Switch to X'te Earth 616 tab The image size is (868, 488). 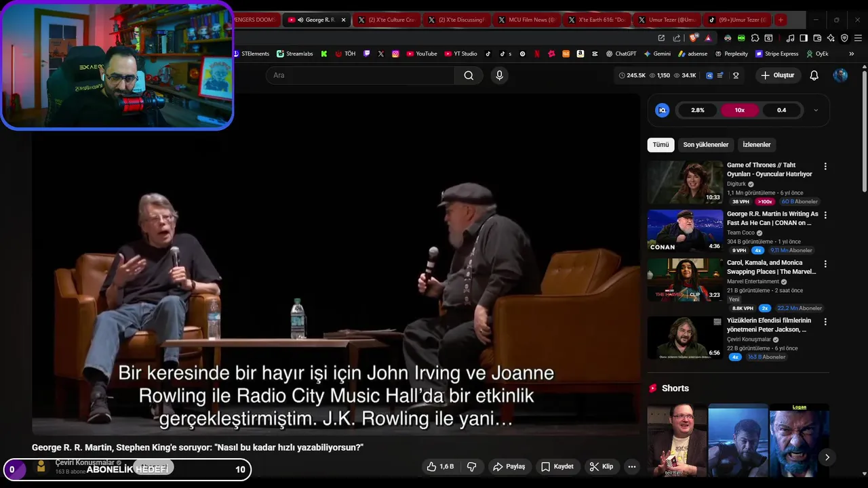597,20
